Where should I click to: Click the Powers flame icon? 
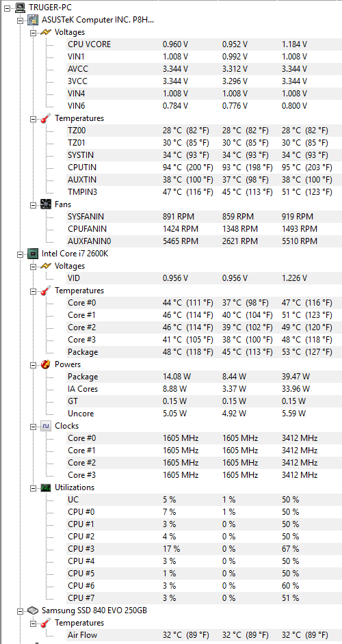point(46,364)
